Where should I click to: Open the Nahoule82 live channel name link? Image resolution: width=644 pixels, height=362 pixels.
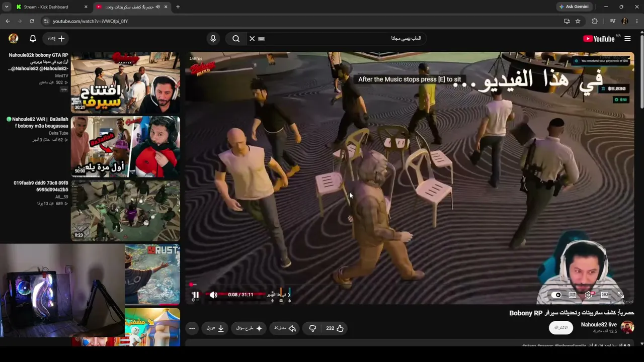[x=599, y=325]
